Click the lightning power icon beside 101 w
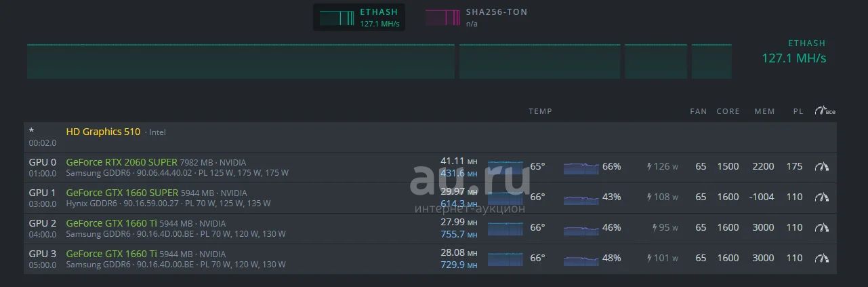 [649, 259]
